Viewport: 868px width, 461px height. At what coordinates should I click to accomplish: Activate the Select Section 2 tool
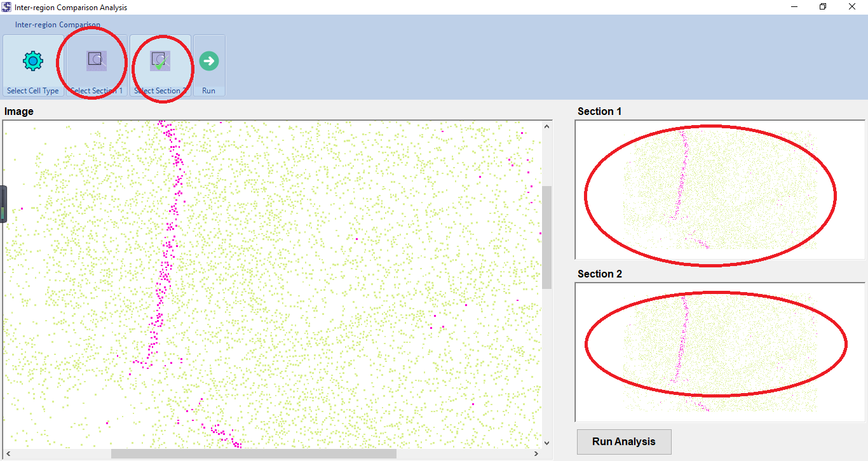[x=160, y=62]
